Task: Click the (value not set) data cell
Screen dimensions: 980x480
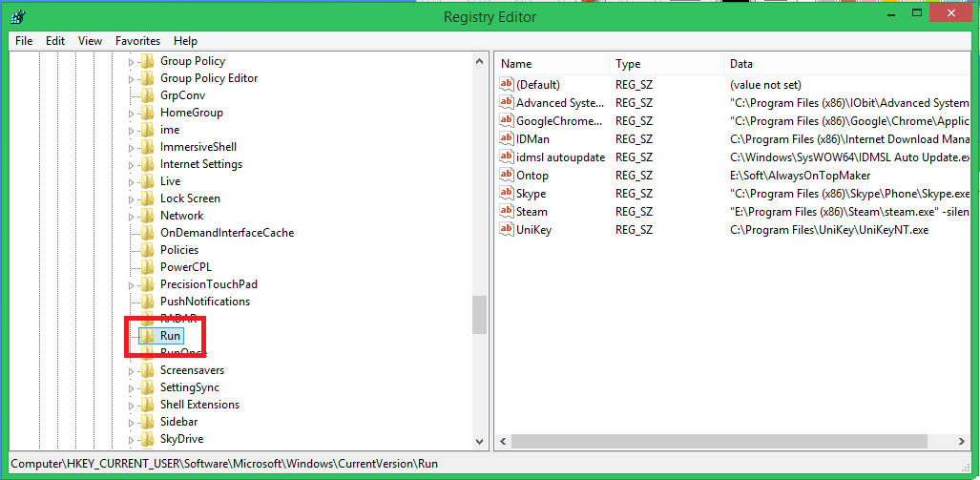Action: coord(765,85)
